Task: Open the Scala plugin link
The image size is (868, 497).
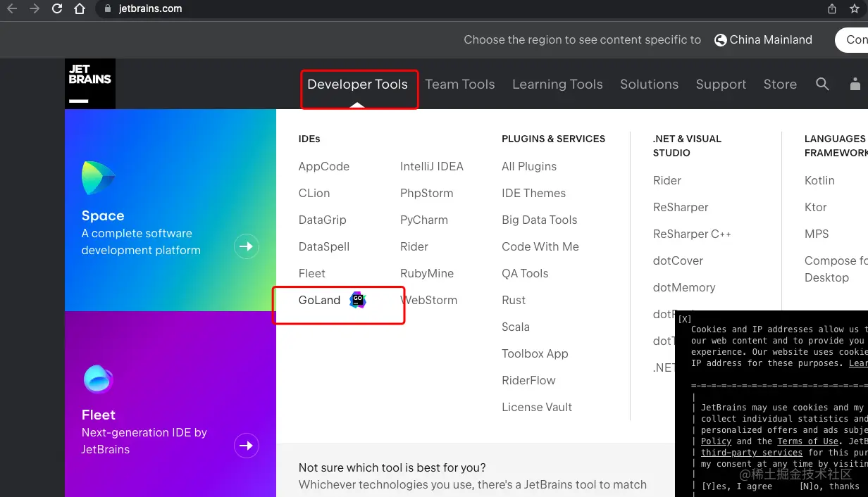Action: [x=516, y=327]
